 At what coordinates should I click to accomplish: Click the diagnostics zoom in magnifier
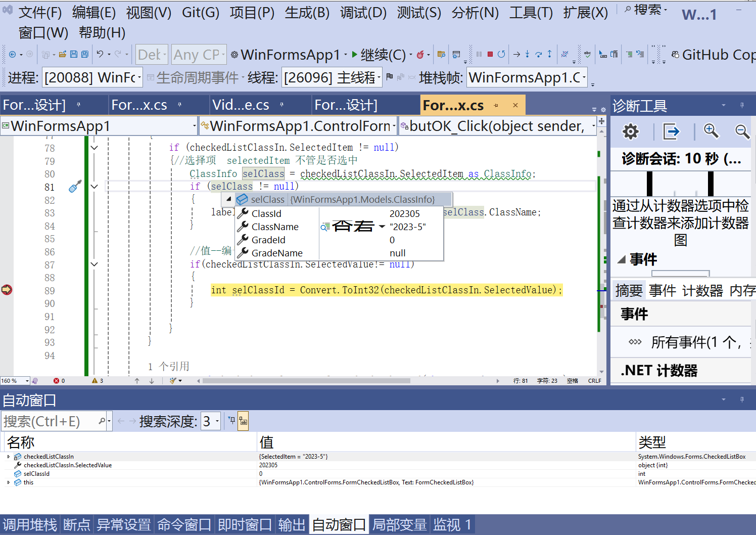711,131
